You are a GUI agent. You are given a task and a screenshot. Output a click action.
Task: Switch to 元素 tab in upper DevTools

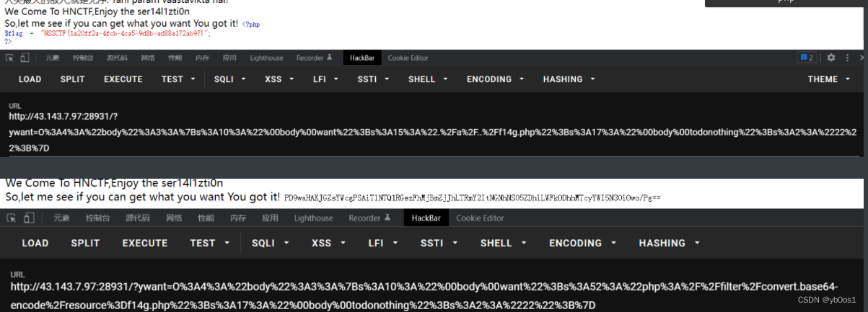pyautogui.click(x=53, y=58)
